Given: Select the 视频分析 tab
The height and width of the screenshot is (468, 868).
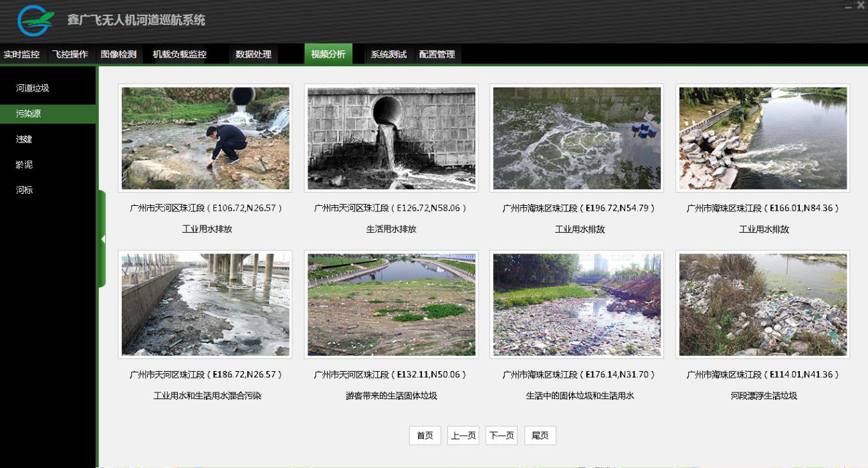Looking at the screenshot, I should (x=328, y=54).
